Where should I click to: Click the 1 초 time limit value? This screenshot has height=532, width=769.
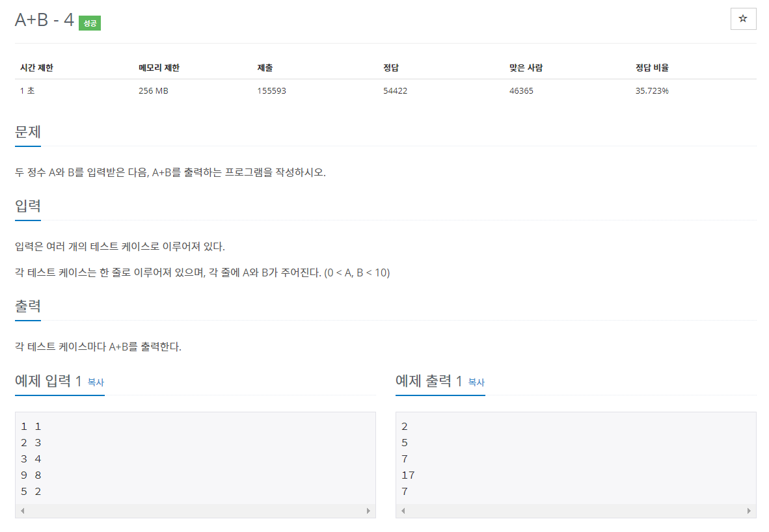point(27,90)
